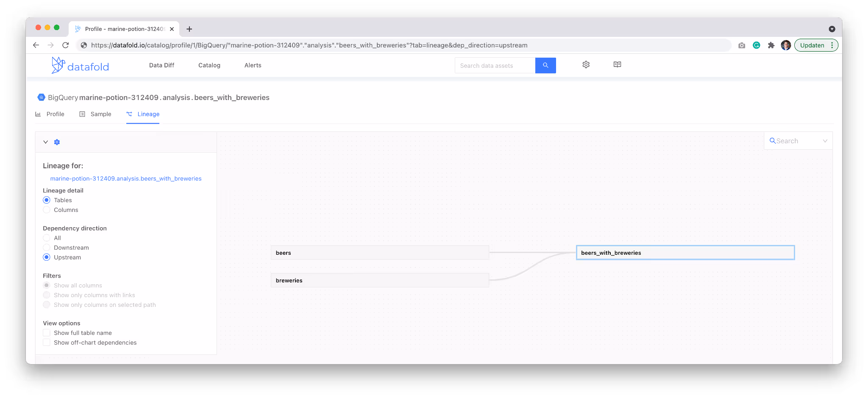Click the lineage settings gear icon

point(57,142)
